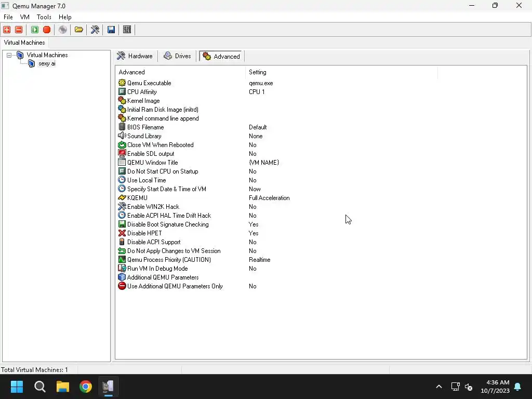This screenshot has width=532, height=399.
Task: Collapse the Virtual Machines tree node
Action: pyautogui.click(x=9, y=55)
